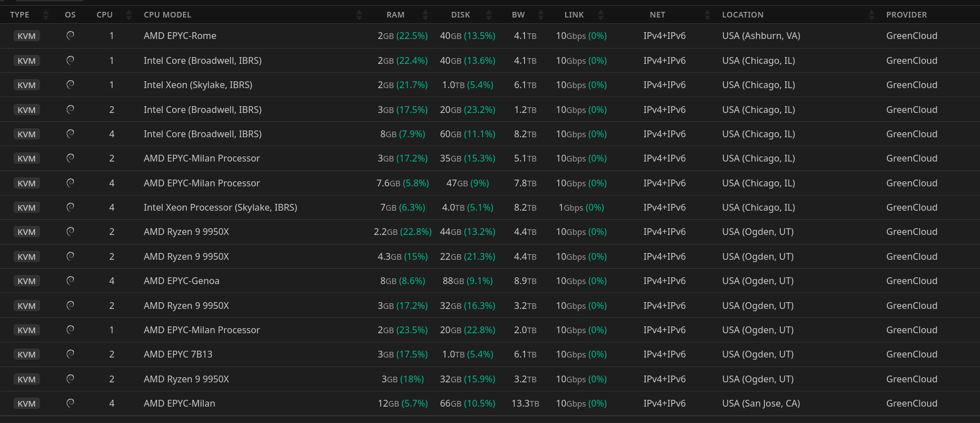
Task: Click OS icon in the 2GB (23.5%) Ogden row
Action: pyautogui.click(x=71, y=330)
